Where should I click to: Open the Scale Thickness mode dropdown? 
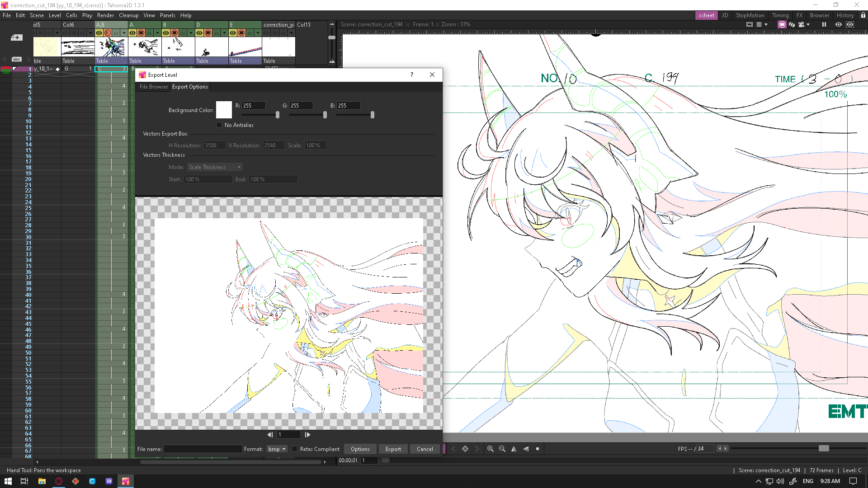click(214, 167)
